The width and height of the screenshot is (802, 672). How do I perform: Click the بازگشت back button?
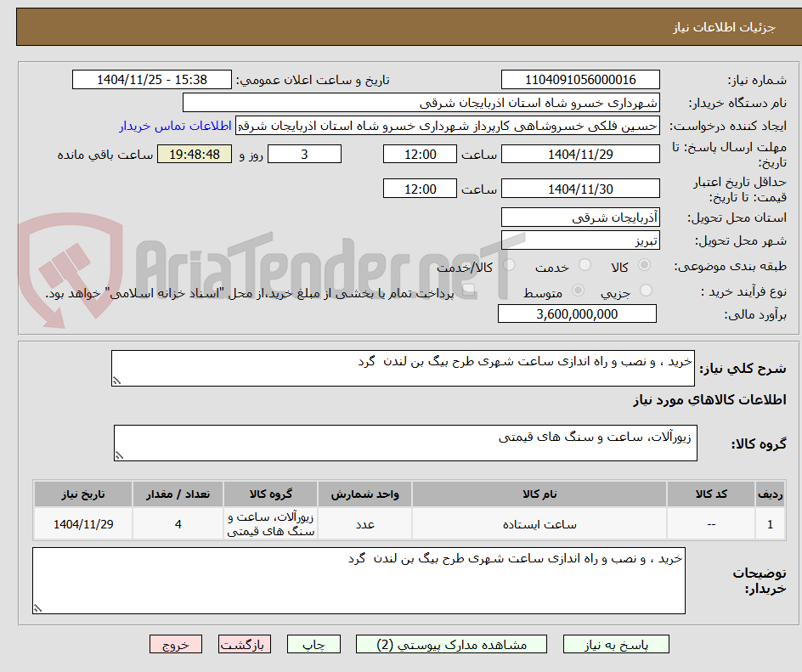click(x=245, y=644)
